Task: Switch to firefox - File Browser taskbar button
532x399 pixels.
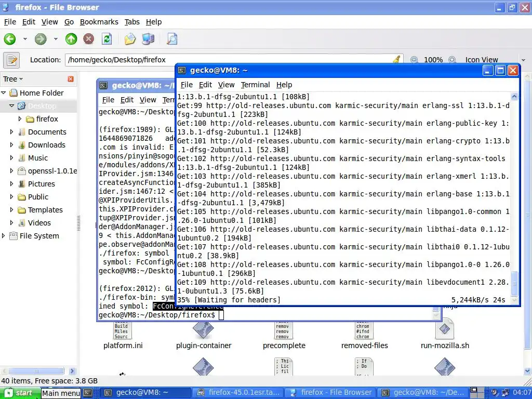Action: click(331, 393)
